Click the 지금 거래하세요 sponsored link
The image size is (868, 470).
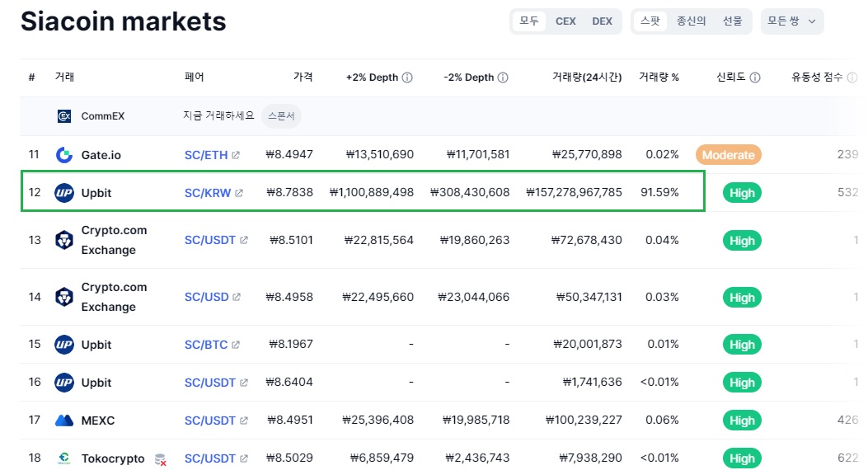click(x=218, y=115)
